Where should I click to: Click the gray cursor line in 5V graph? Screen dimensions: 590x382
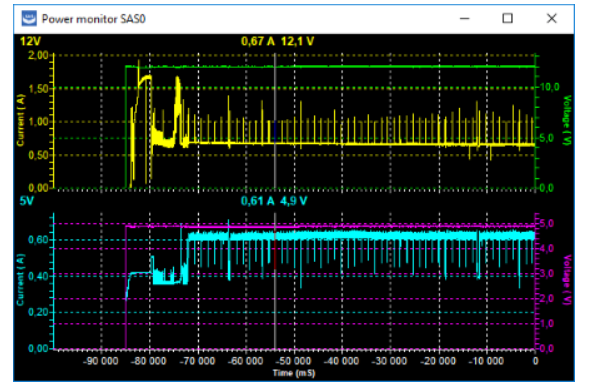(x=275, y=280)
